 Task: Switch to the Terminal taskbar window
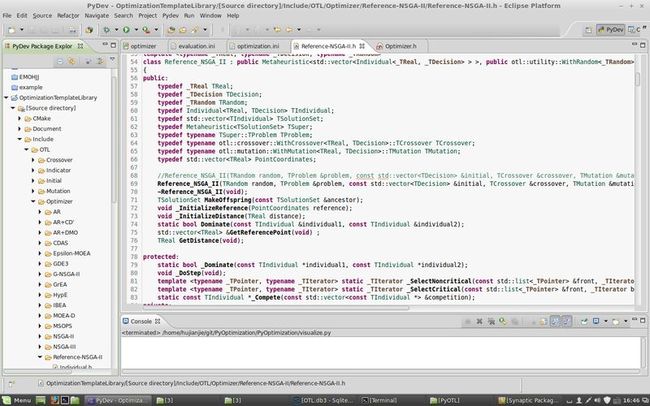click(380, 400)
